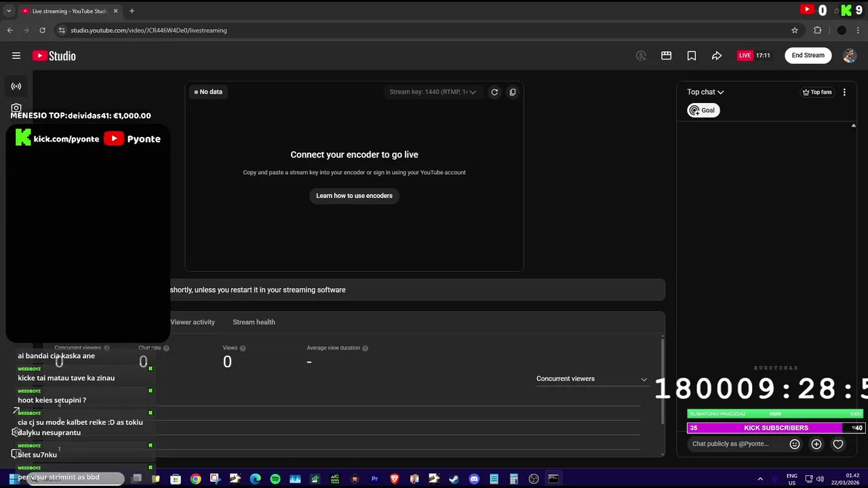The height and width of the screenshot is (488, 868).
Task: Show hidden system tray icons
Action: pyautogui.click(x=760, y=479)
